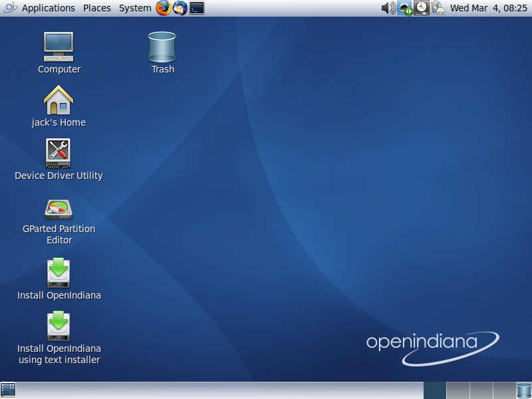The height and width of the screenshot is (399, 532).
Task: Open the Places menu
Action: click(97, 8)
